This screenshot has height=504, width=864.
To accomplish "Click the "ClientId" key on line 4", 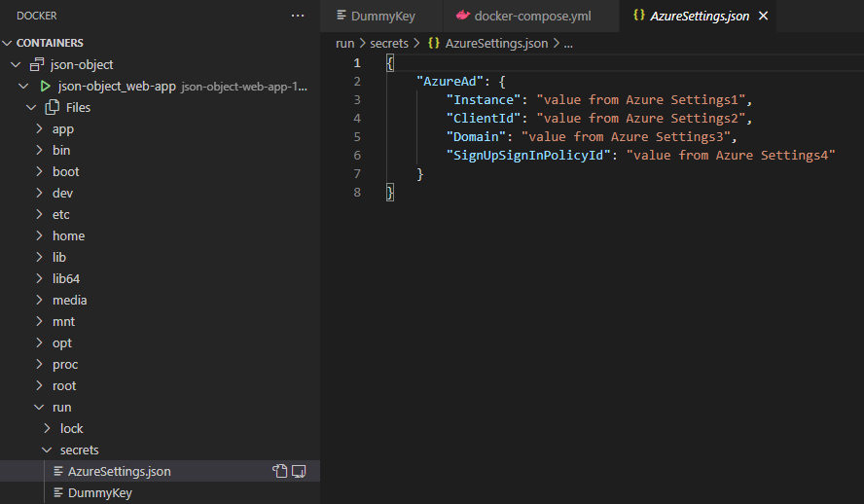I will click(484, 119).
